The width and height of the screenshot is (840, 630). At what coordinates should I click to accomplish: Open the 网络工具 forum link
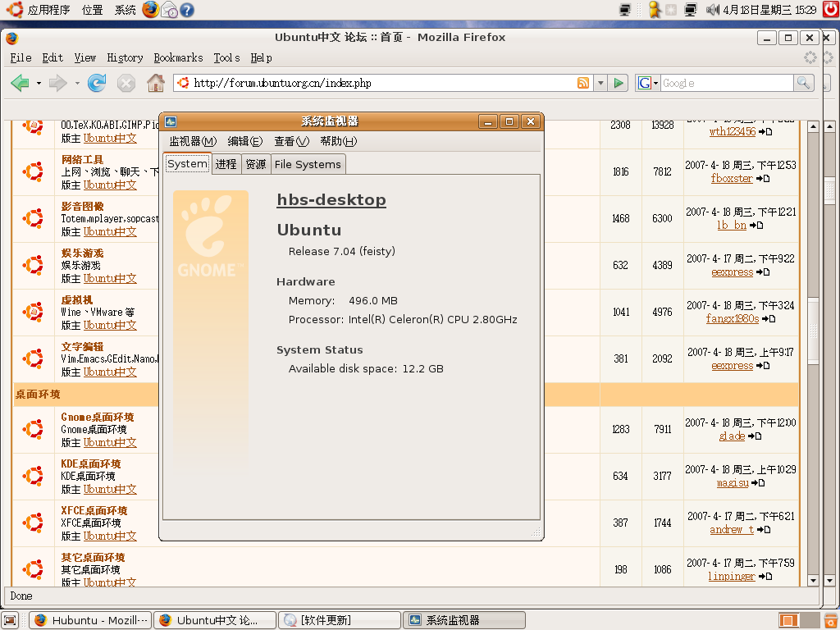click(x=83, y=159)
